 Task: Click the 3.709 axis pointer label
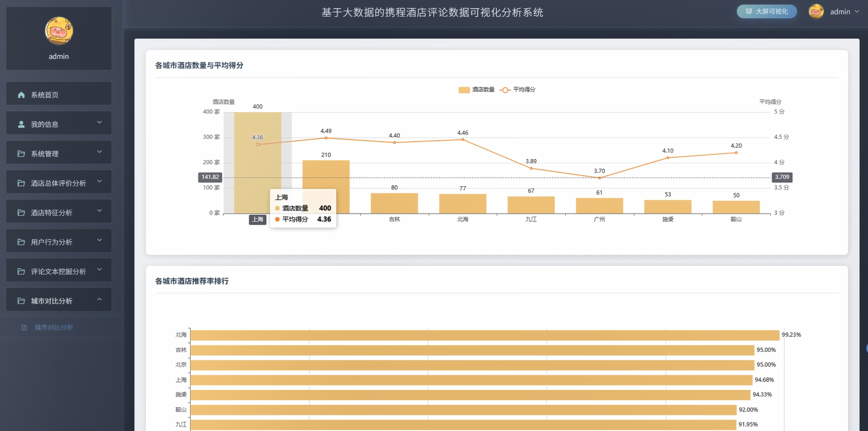(782, 177)
